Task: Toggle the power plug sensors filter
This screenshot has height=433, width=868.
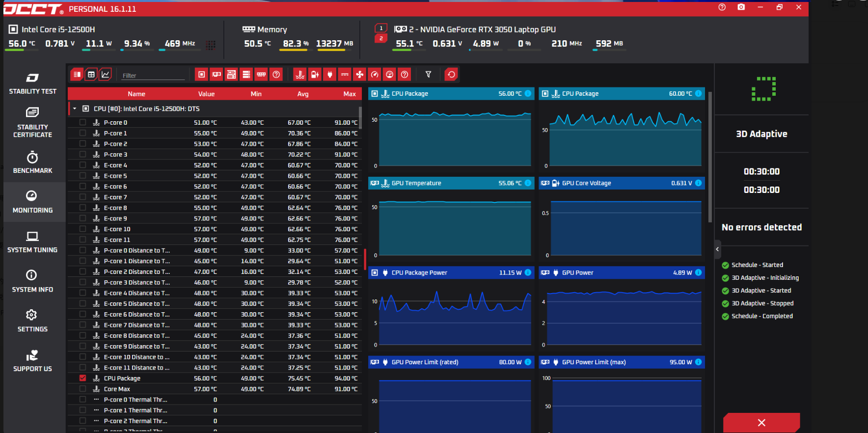Action: [330, 75]
